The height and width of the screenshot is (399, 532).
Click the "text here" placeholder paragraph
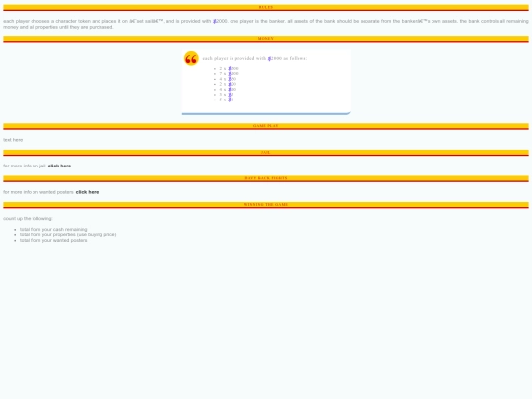[13, 140]
